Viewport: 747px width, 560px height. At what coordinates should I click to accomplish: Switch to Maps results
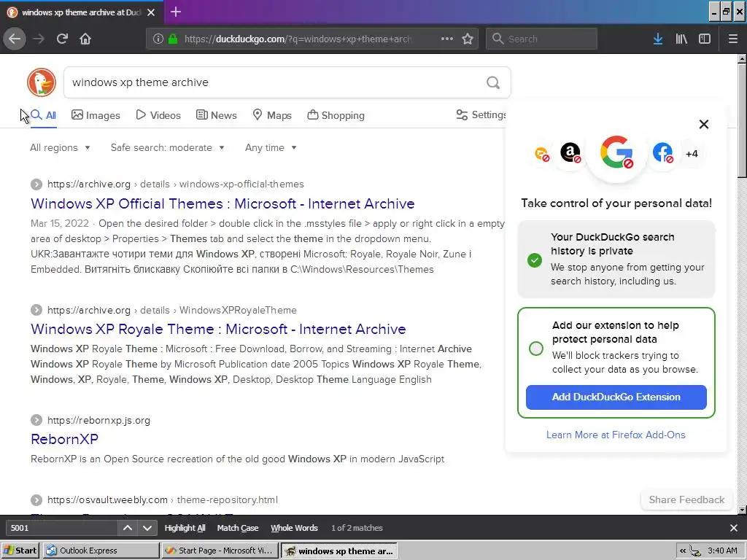[x=272, y=115]
